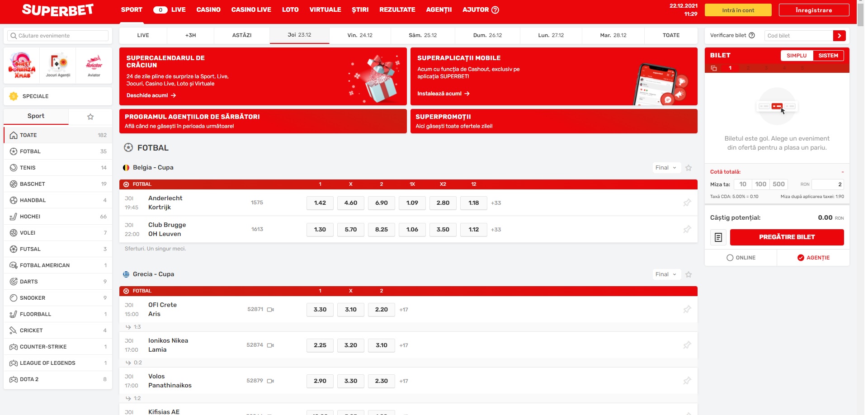The width and height of the screenshot is (868, 415).
Task: Set stake preset to 500
Action: click(x=778, y=184)
